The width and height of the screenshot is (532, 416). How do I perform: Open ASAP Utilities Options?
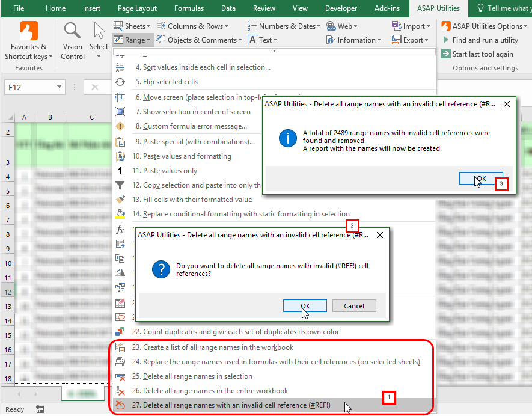point(484,26)
